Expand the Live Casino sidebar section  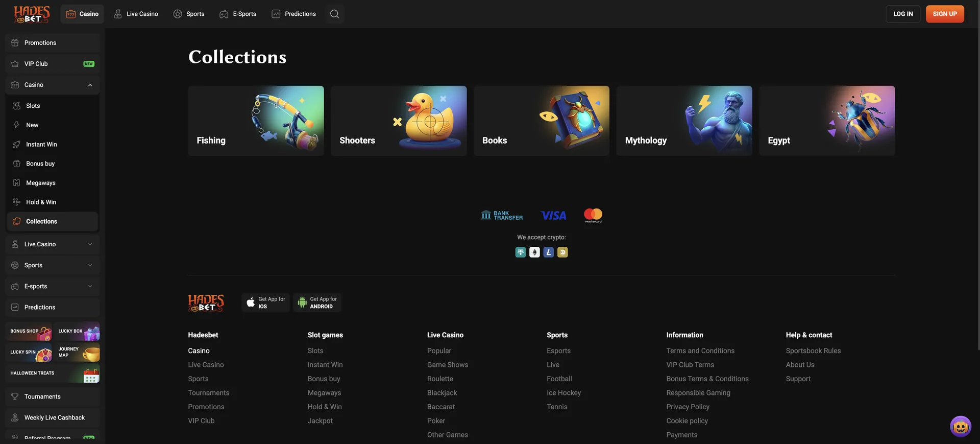click(x=52, y=244)
